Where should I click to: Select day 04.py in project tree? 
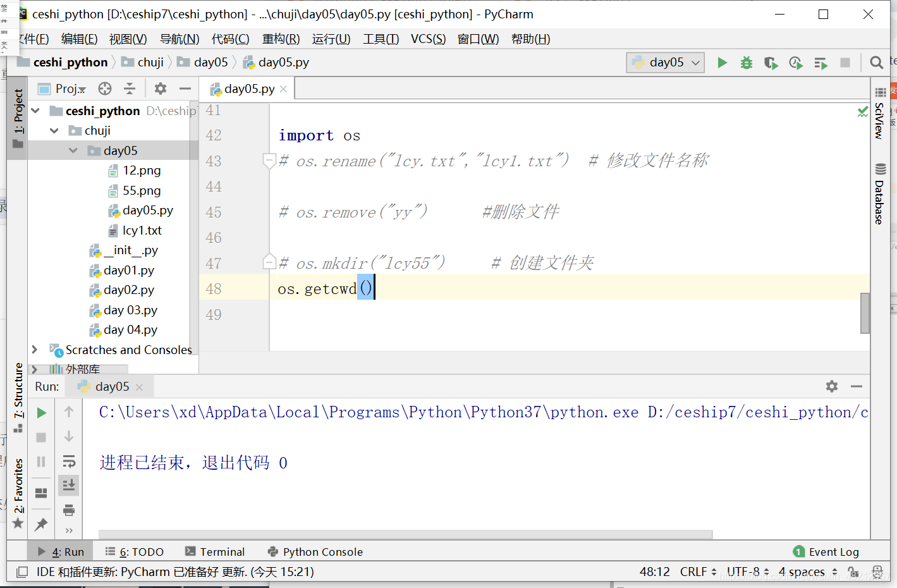[123, 330]
